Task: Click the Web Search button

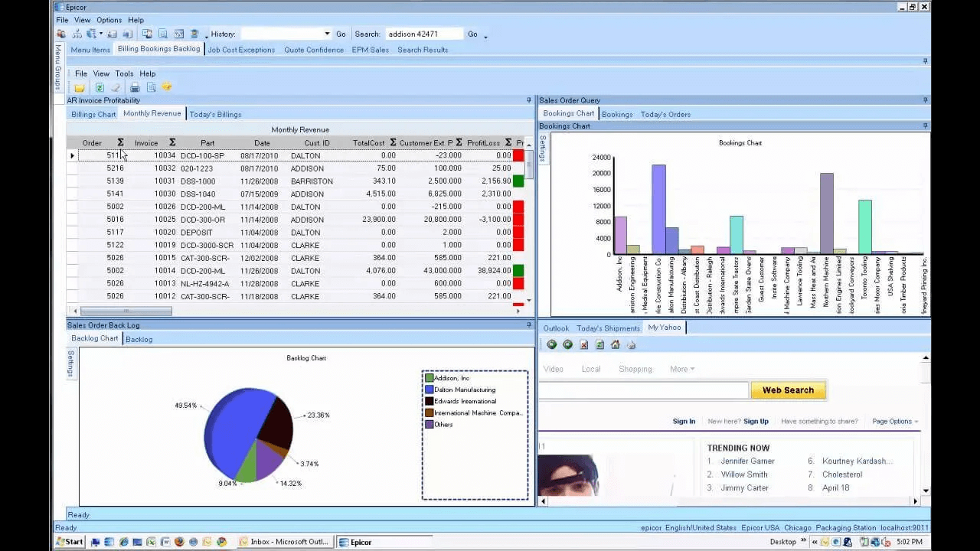Action: point(788,390)
